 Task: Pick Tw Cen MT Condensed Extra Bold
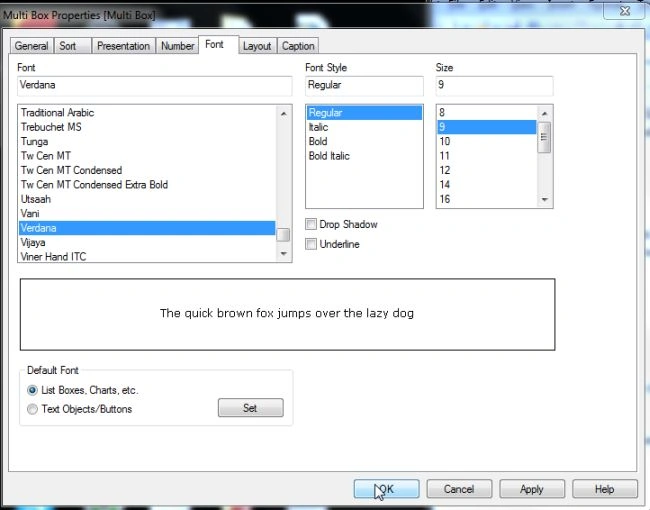[147, 185]
